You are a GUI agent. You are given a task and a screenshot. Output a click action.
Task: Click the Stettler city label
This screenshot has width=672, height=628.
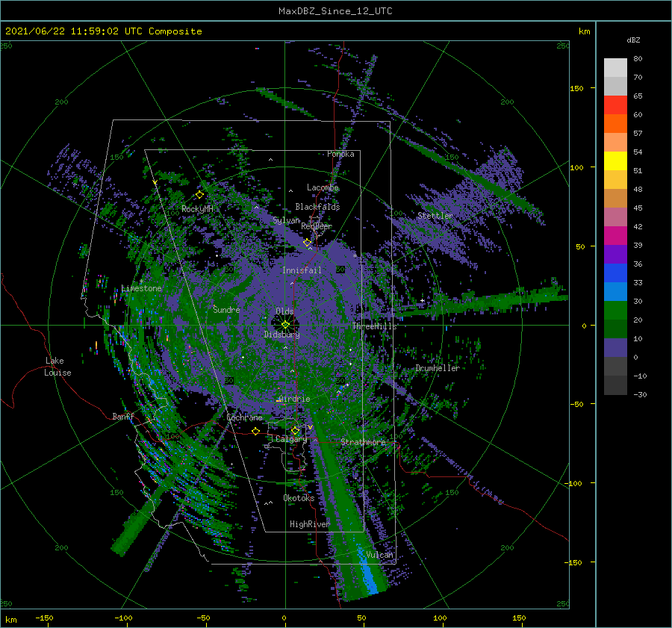click(435, 216)
